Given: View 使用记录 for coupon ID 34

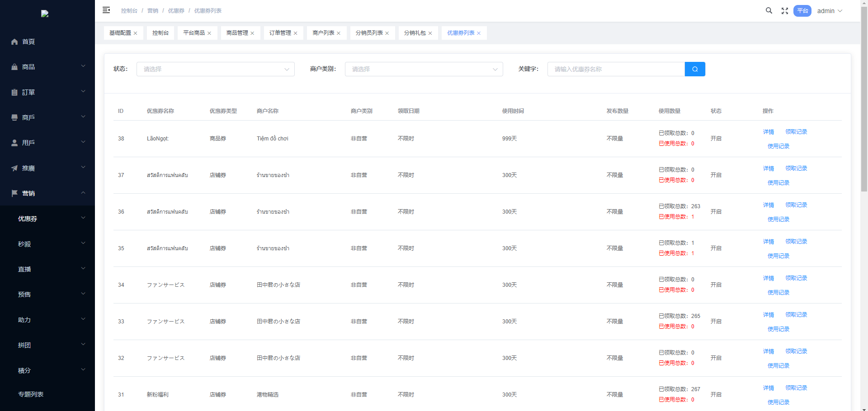Looking at the screenshot, I should [778, 293].
